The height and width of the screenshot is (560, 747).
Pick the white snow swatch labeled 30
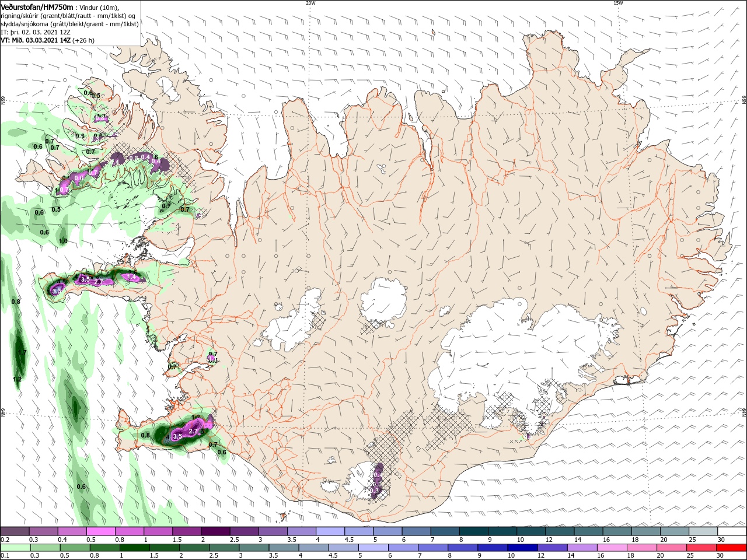point(731,531)
